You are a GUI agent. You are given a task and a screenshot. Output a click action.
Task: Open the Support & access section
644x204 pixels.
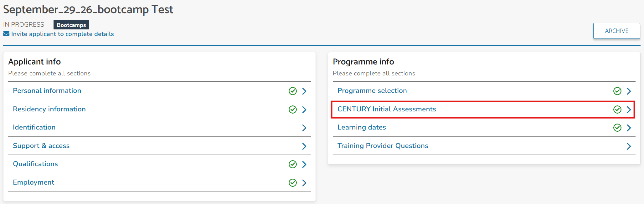point(159,146)
